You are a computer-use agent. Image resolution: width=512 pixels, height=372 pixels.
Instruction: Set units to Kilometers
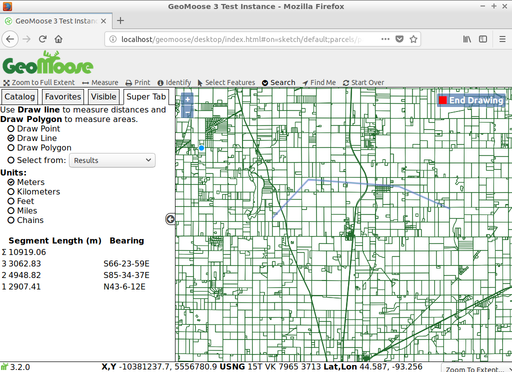11,192
